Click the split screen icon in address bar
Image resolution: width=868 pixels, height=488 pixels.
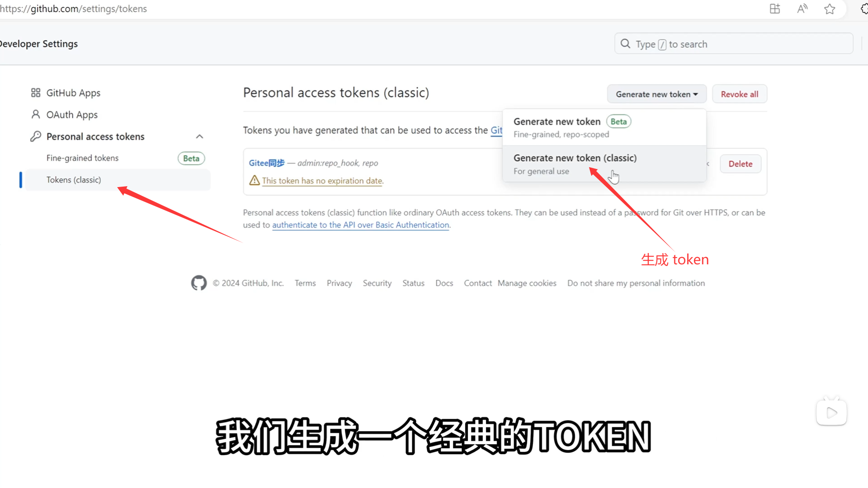pos(775,9)
